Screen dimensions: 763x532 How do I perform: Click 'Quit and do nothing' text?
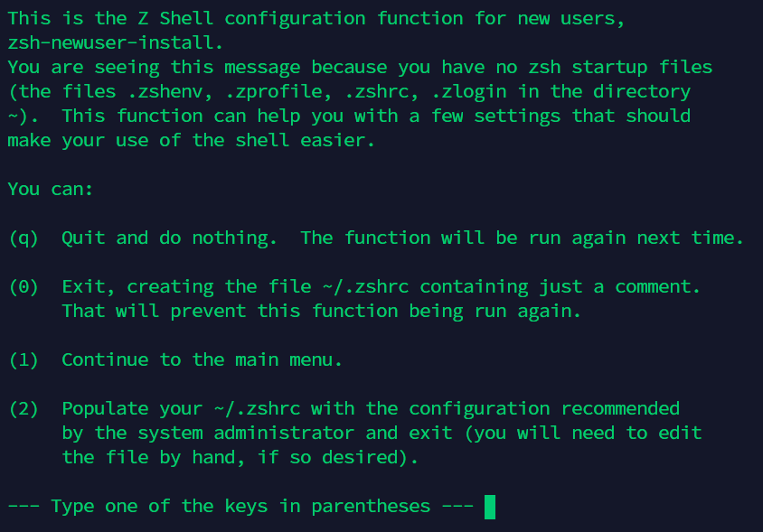(169, 238)
